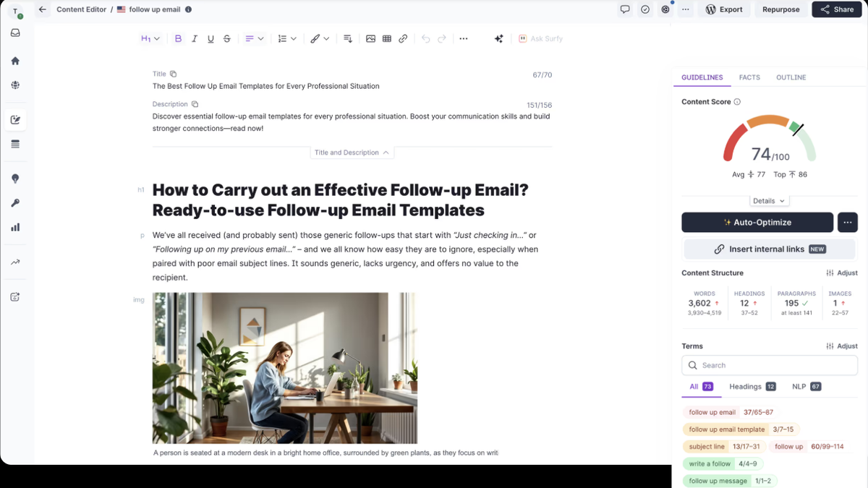Toggle bold formatting
This screenshot has height=488, width=868.
click(x=179, y=38)
